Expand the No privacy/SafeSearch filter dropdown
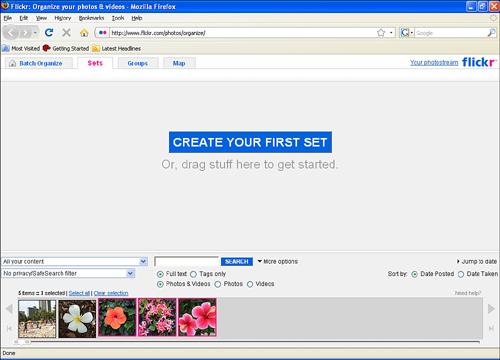The height and width of the screenshot is (360, 500). click(68, 273)
